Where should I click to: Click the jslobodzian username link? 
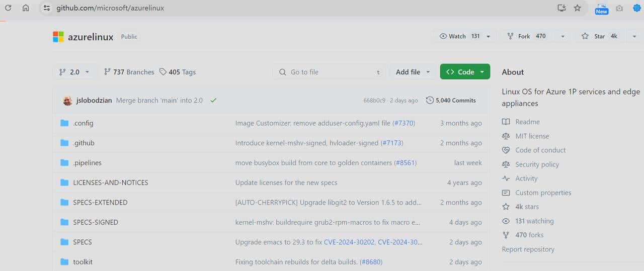click(x=94, y=101)
